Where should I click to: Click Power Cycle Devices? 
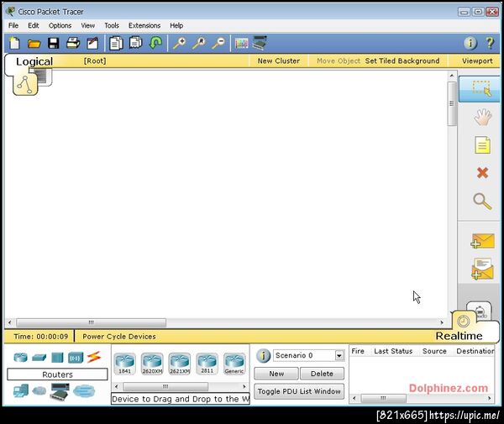click(119, 337)
